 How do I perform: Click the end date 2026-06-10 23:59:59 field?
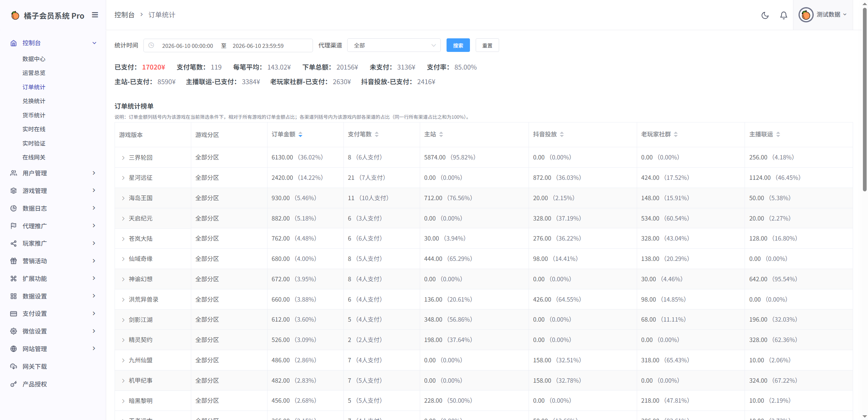(258, 46)
